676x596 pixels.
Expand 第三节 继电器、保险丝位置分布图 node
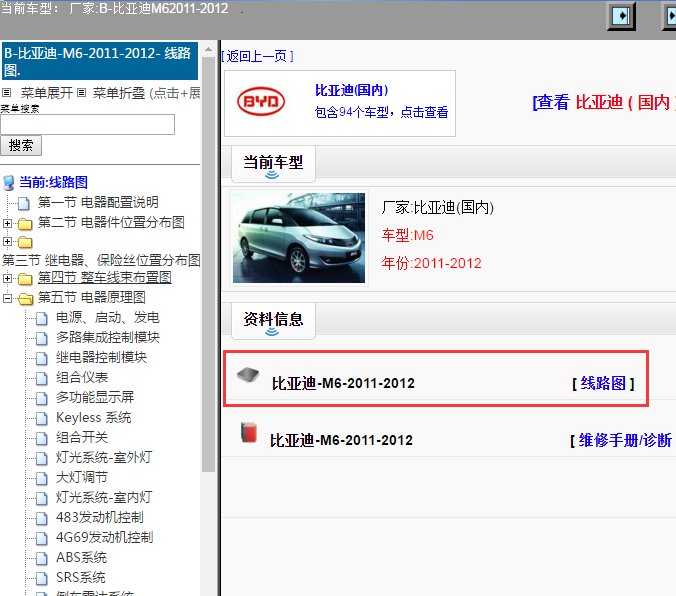click(7, 242)
